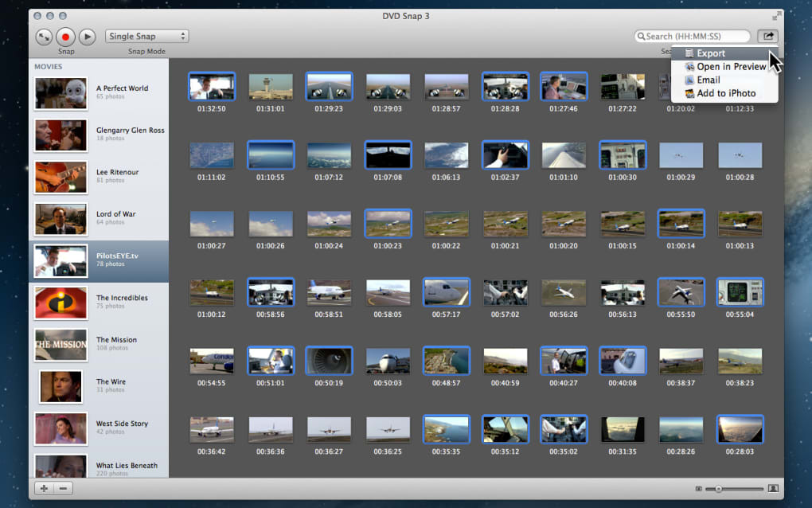This screenshot has width=812, height=508.
Task: Toggle fullscreen with top-right arrows icon
Action: [x=777, y=16]
